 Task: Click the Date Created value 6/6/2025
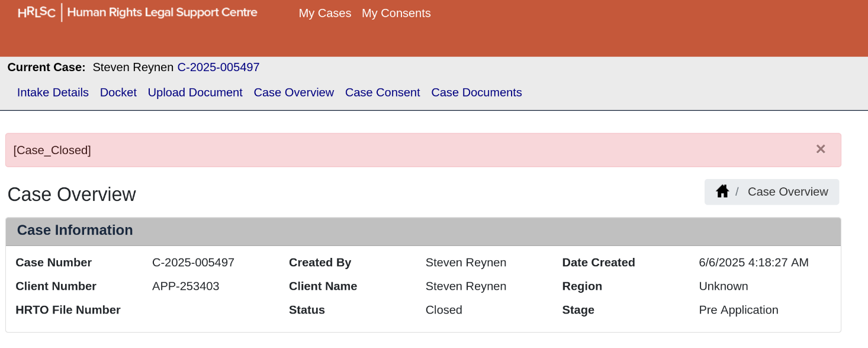coord(754,263)
